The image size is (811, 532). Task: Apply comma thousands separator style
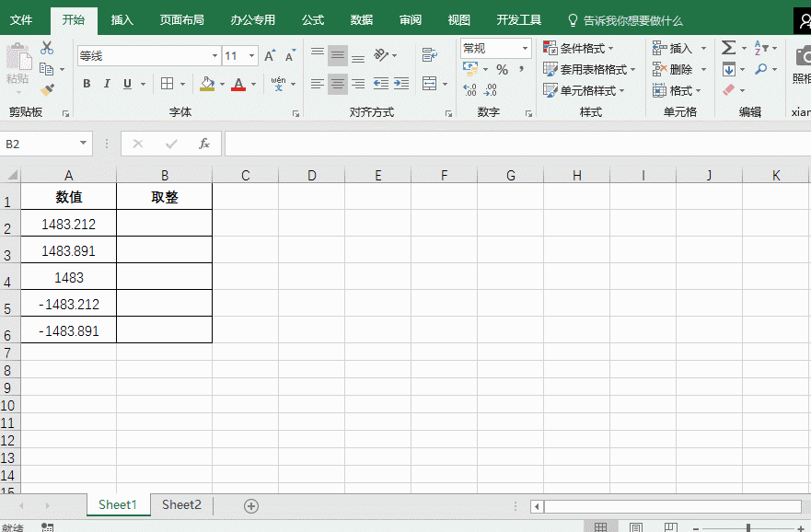[x=522, y=69]
